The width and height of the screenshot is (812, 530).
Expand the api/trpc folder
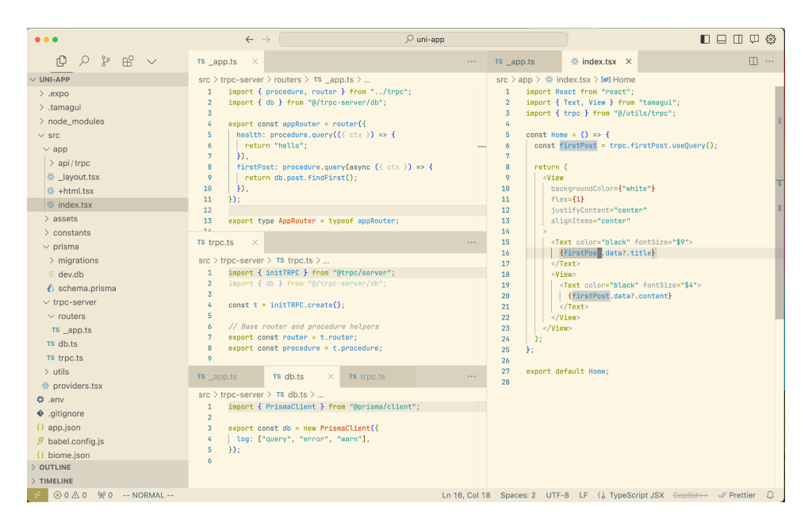point(108,163)
